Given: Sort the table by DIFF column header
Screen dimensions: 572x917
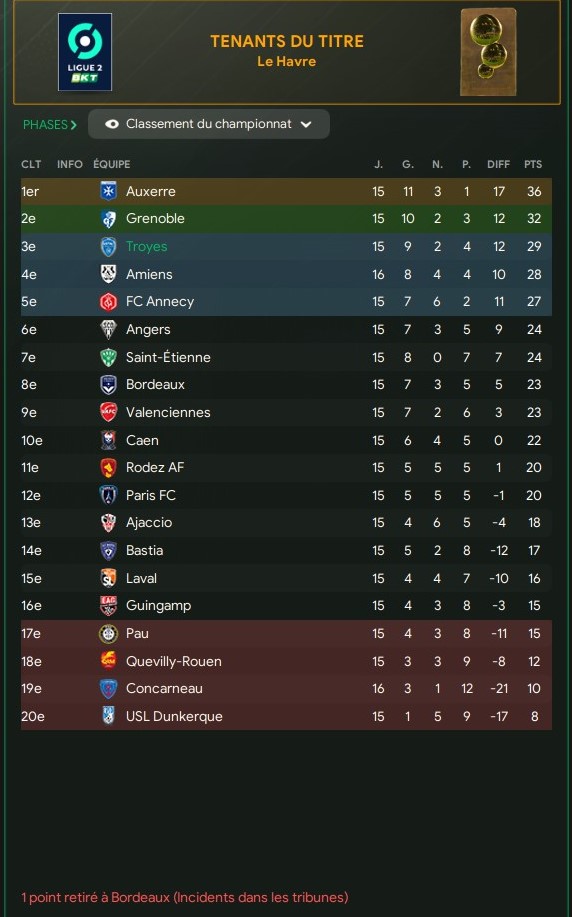Looking at the screenshot, I should (x=498, y=164).
